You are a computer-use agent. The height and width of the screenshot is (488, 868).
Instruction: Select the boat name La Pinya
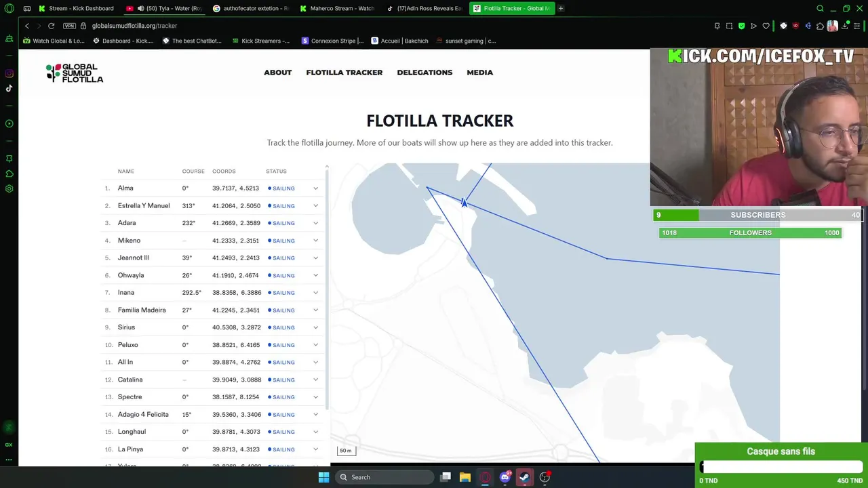[x=130, y=449]
